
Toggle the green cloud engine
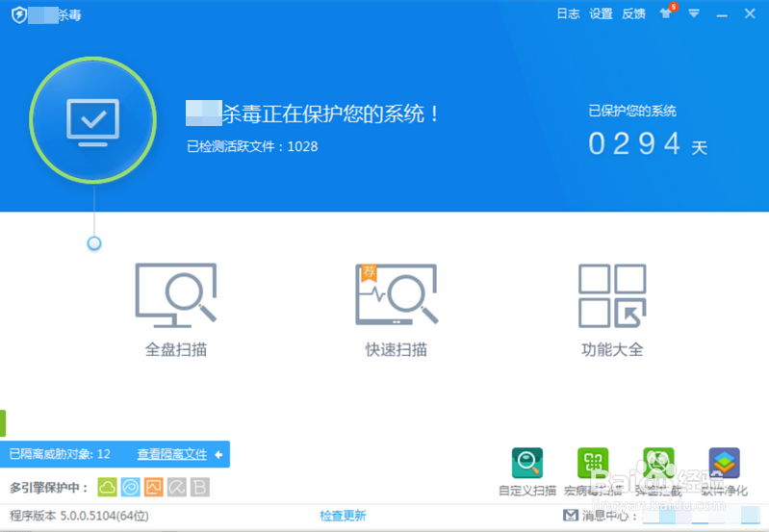[x=108, y=488]
